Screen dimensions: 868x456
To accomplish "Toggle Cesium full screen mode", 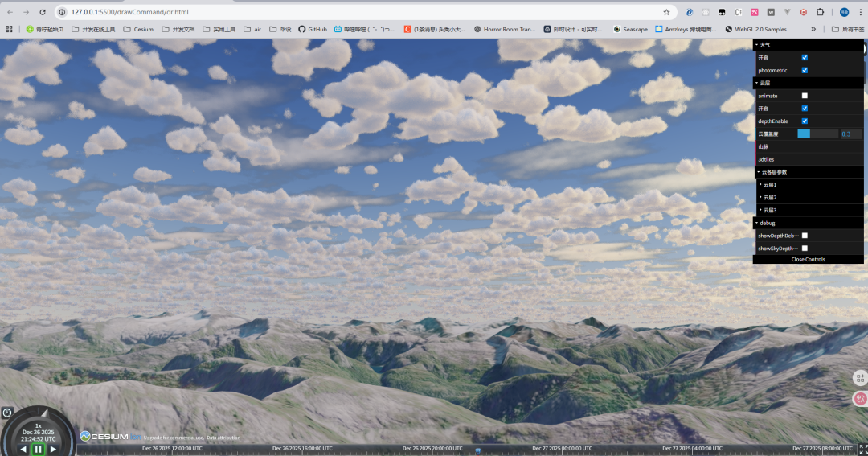I will pos(863,450).
